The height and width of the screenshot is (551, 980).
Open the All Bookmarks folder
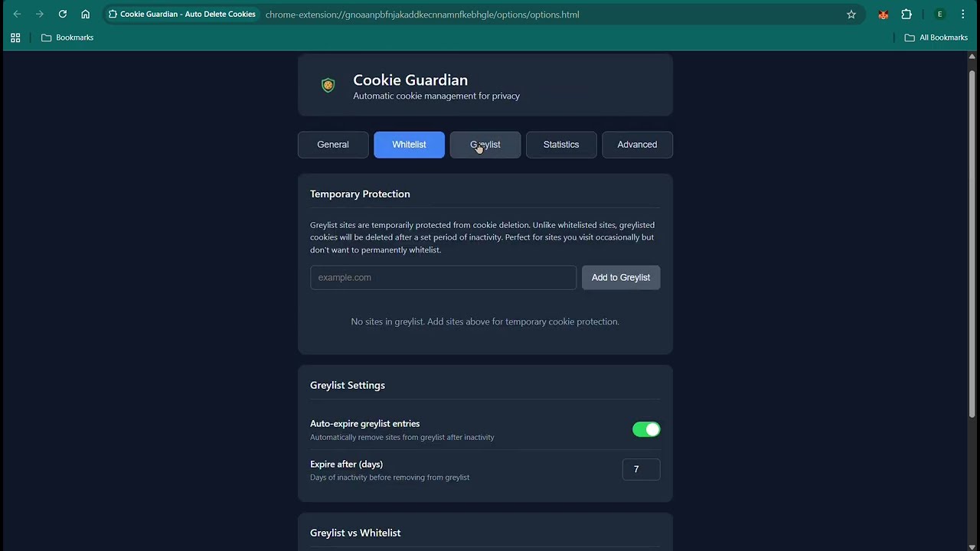(936, 37)
